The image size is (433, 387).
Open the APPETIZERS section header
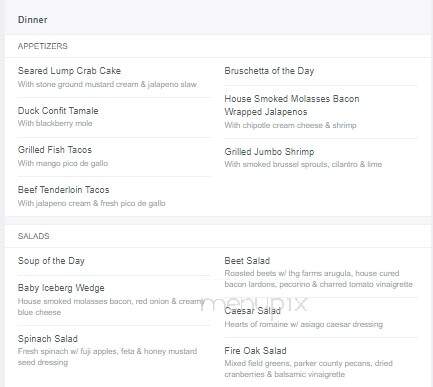[x=43, y=46]
